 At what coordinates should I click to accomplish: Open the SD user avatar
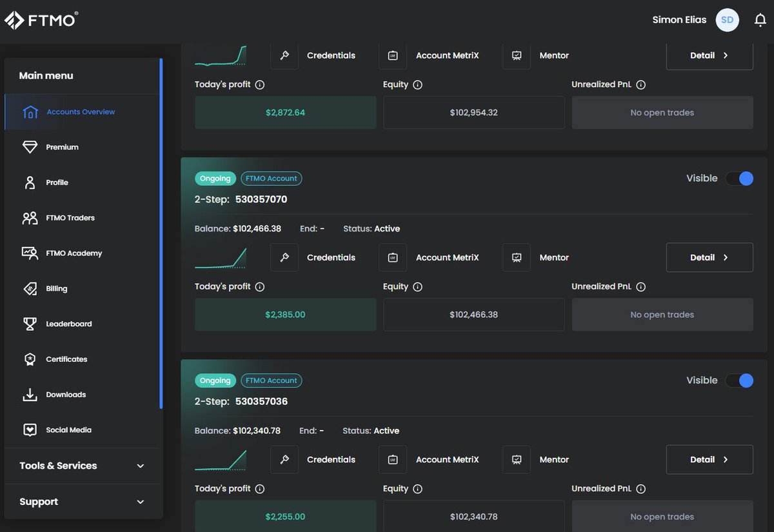(727, 20)
